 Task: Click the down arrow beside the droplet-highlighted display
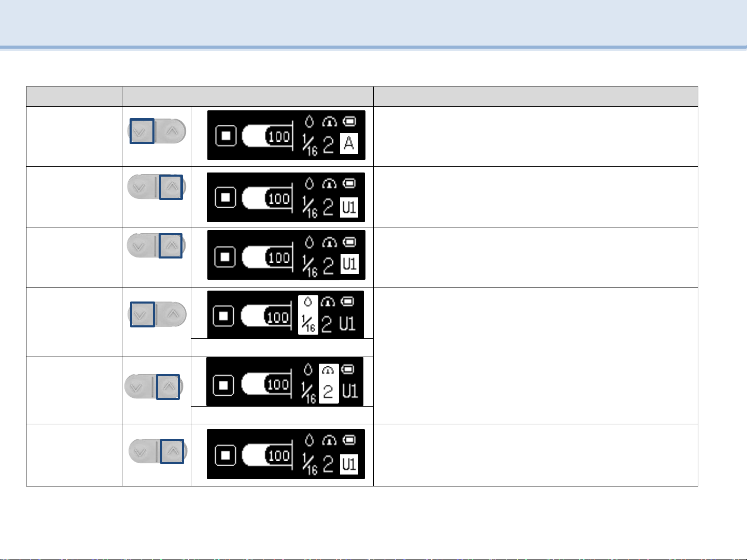tap(142, 314)
